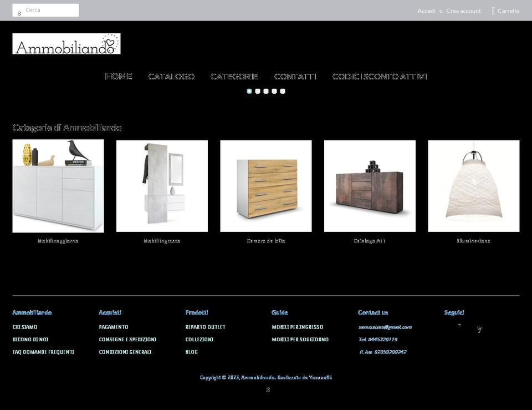Open CODICI SCONTO ATTIVI menu item
The height and width of the screenshot is (410, 532).
(x=380, y=77)
